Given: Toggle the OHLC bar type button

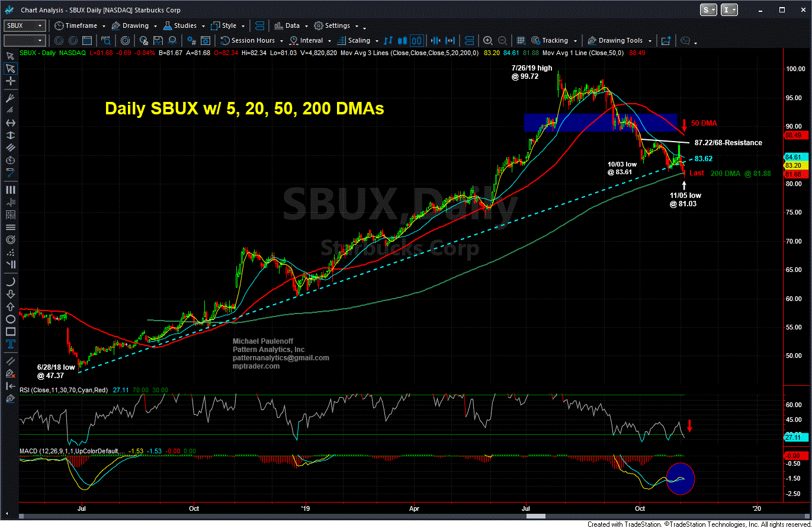Looking at the screenshot, I should point(389,40).
